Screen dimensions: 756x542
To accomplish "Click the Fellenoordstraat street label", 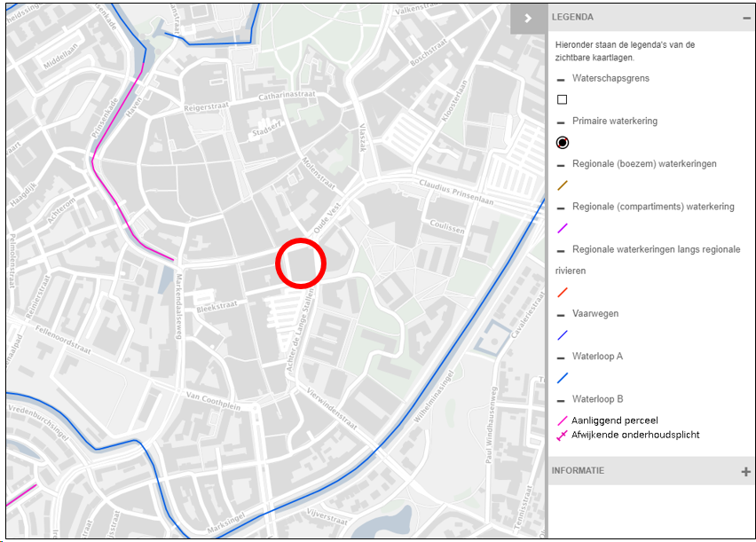I will 63,340.
